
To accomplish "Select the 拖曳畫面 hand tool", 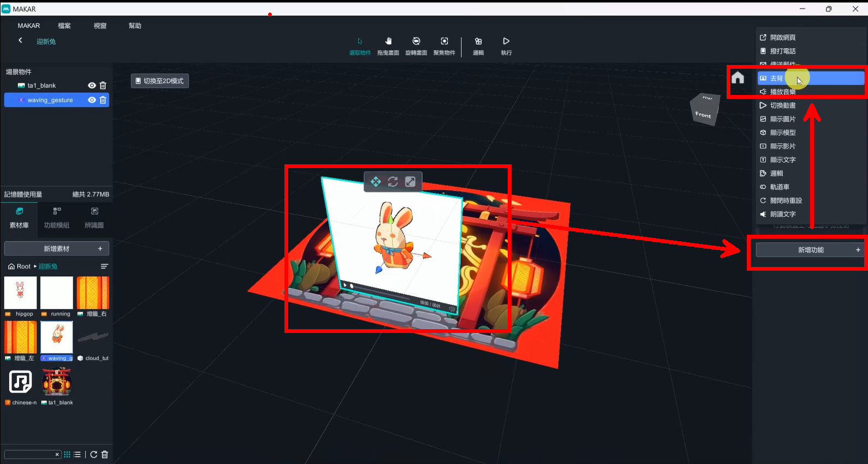I will (388, 45).
